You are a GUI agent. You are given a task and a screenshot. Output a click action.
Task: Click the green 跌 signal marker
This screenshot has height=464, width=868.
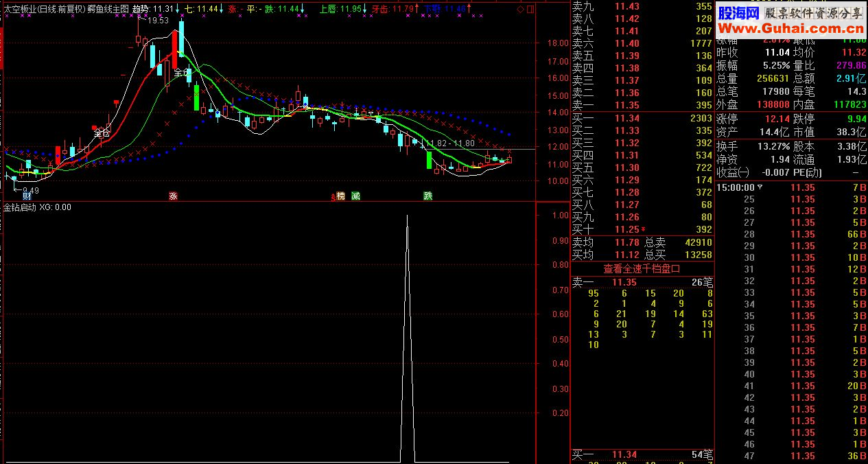(x=428, y=196)
